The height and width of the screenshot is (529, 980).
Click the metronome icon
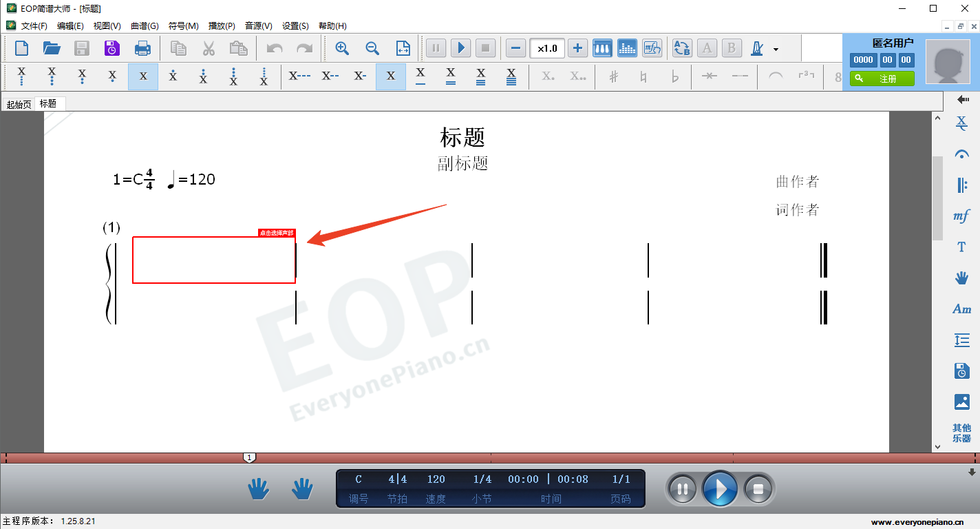757,48
